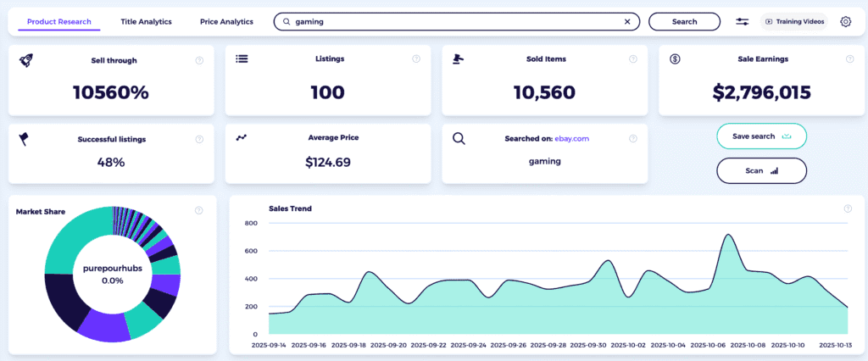Open Training Videos

(x=794, y=22)
